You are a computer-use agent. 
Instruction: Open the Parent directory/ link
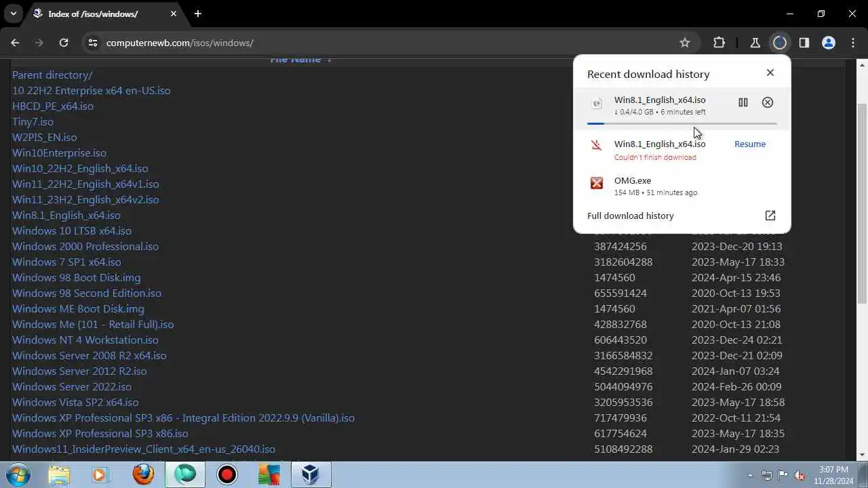pyautogui.click(x=52, y=75)
